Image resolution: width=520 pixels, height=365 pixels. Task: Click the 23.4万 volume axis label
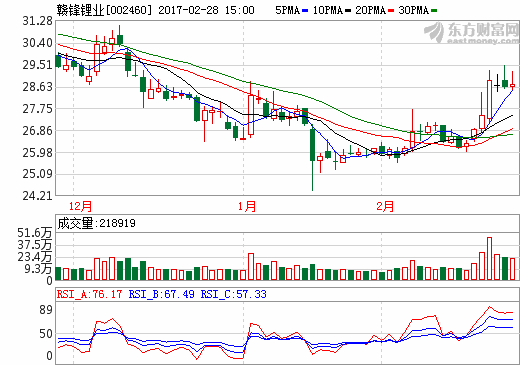tap(35, 257)
